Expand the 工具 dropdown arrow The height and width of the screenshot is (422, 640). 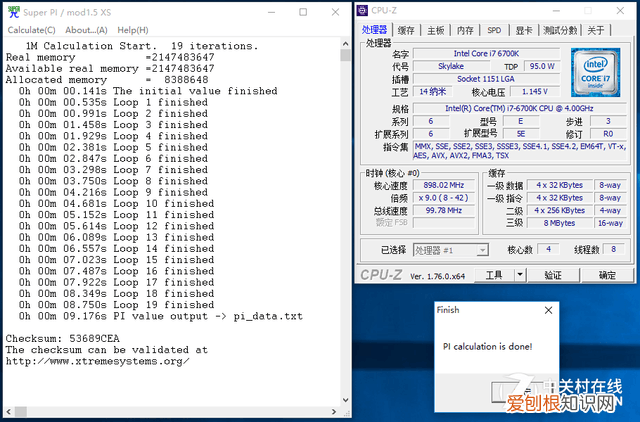pyautogui.click(x=521, y=275)
